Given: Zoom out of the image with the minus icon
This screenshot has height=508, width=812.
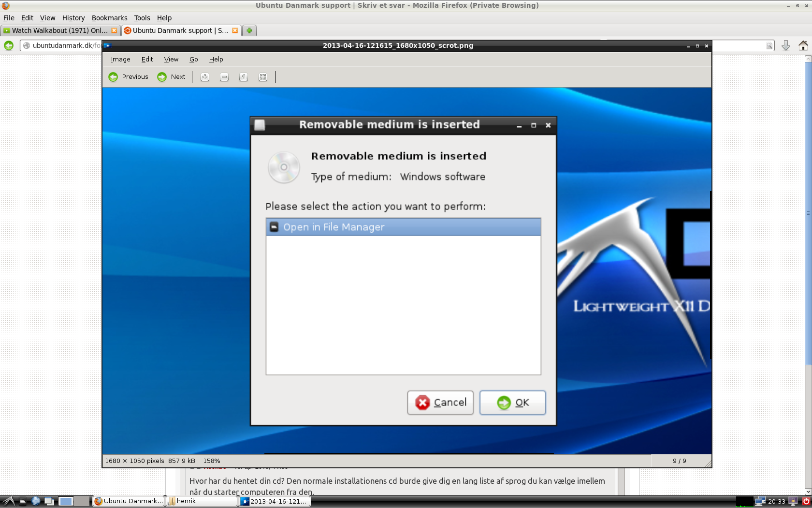Looking at the screenshot, I should [224, 77].
